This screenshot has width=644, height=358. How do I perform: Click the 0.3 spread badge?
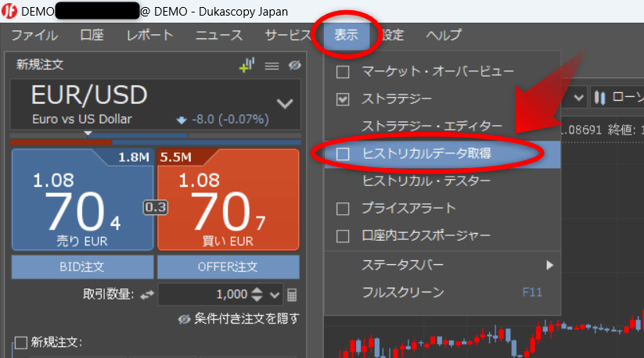155,207
